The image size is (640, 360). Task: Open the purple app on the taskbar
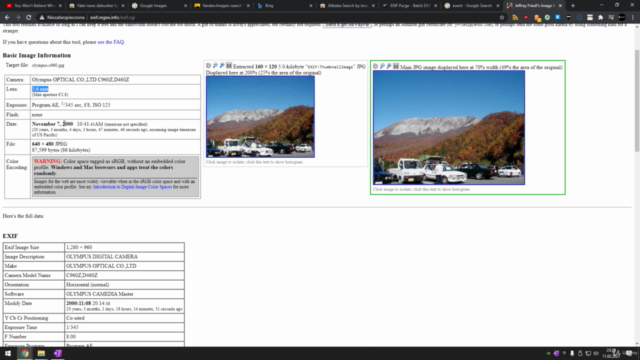pos(58,353)
